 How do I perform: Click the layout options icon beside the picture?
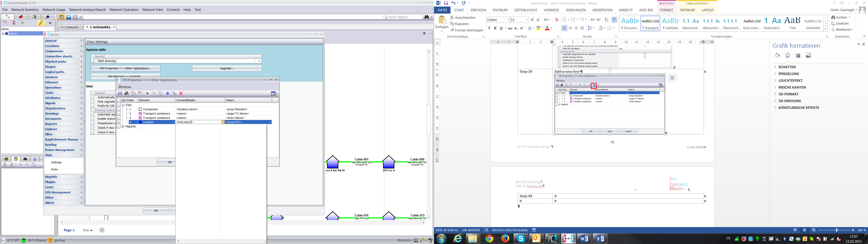[672, 78]
